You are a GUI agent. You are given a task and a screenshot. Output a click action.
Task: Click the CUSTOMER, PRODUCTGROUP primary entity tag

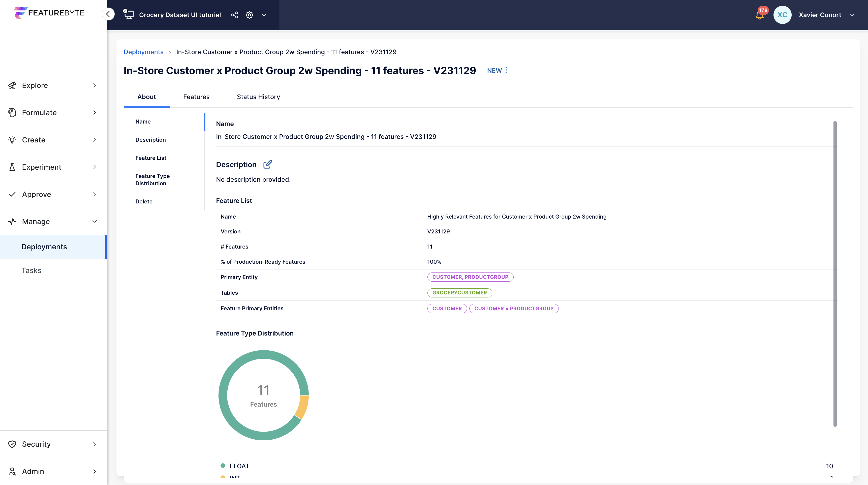click(470, 277)
